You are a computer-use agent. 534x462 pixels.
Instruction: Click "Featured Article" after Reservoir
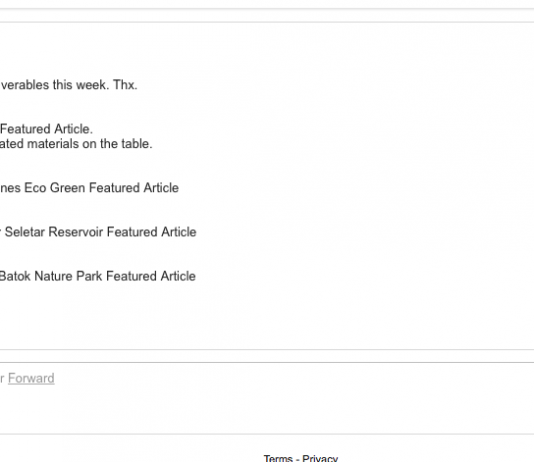152,232
